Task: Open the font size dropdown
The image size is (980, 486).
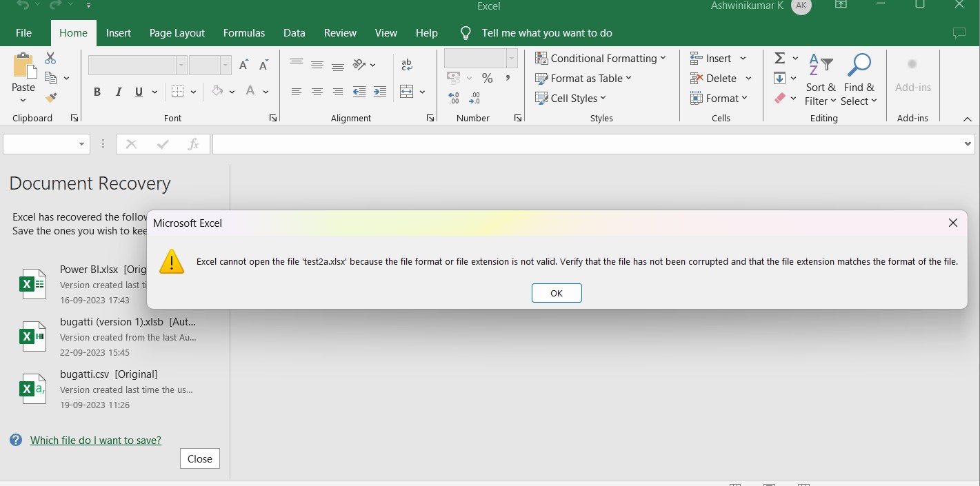Action: click(226, 65)
